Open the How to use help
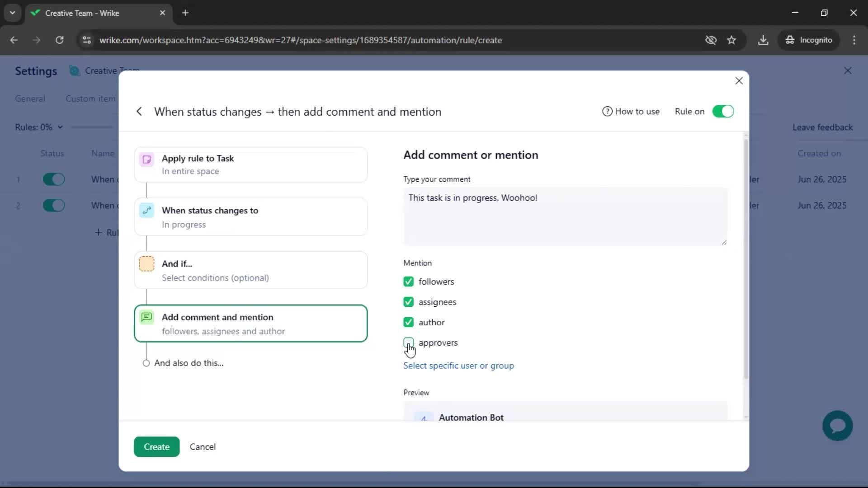The height and width of the screenshot is (488, 868). click(x=631, y=112)
